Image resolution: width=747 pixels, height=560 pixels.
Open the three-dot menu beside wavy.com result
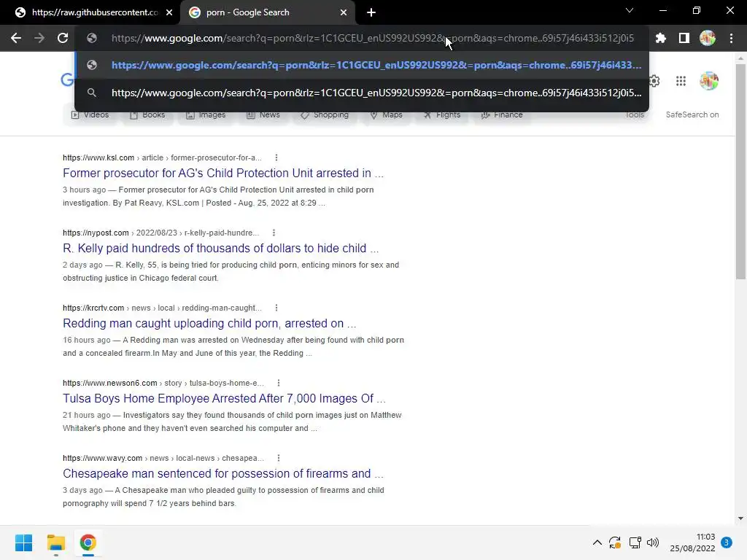pos(279,459)
